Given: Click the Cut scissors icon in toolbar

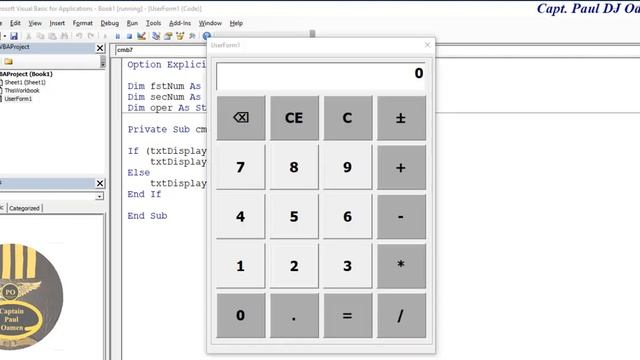Looking at the screenshot, I should [x=29, y=36].
